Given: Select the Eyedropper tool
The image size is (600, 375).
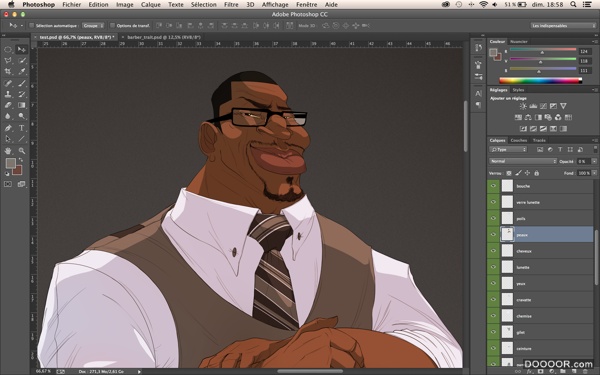Looking at the screenshot, I should coord(22,72).
